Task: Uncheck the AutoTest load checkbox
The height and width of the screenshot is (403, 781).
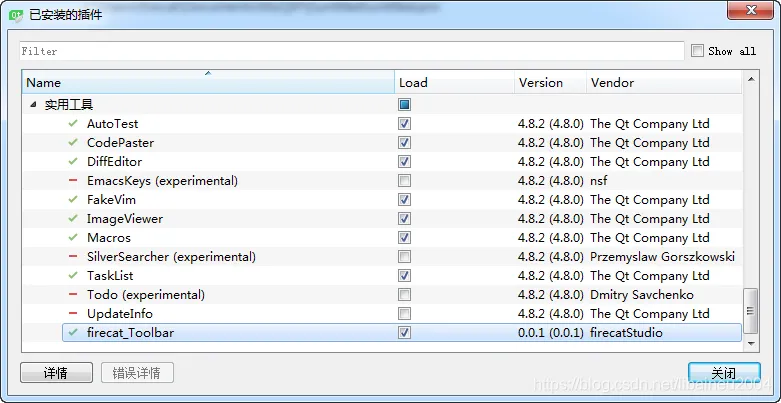Action: coord(404,124)
